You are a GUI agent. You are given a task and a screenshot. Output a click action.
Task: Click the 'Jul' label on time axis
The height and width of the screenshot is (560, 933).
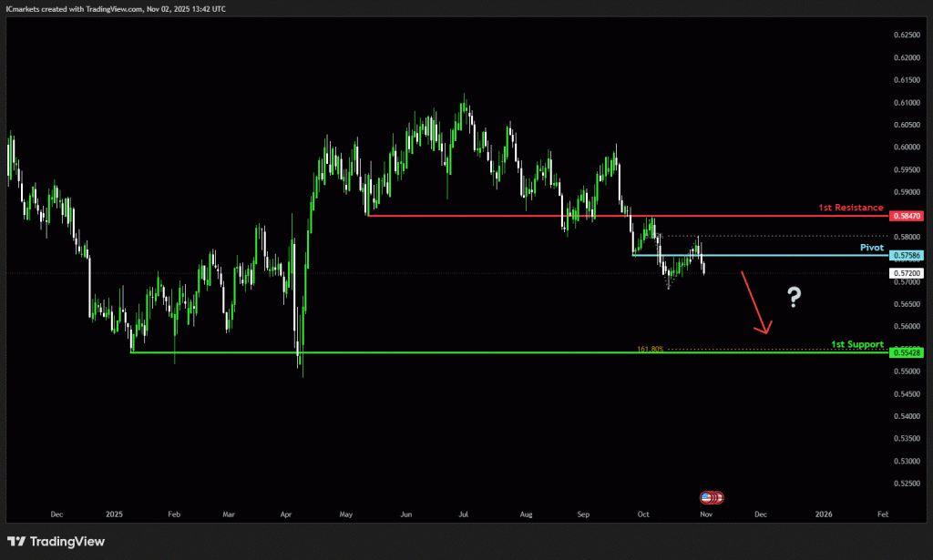[x=464, y=514]
